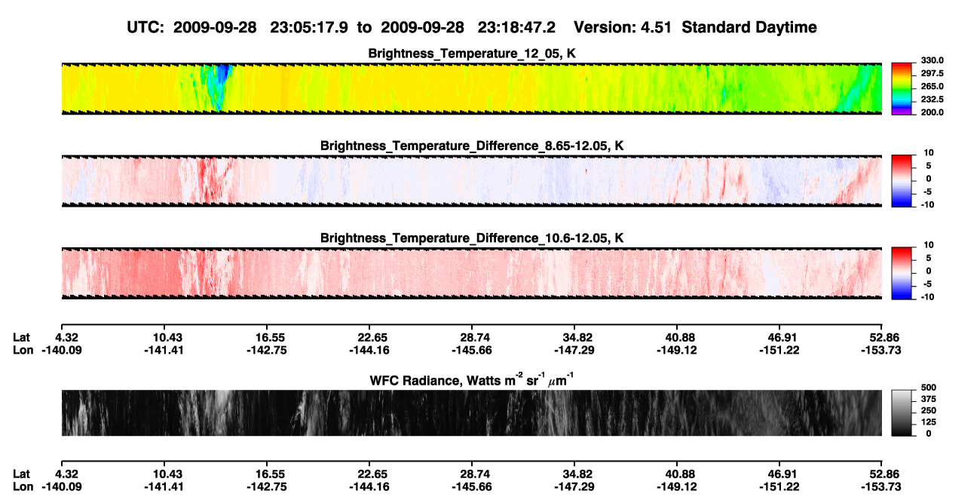
Task: Click longitude -145.66 on axis below temperature panels
Action: click(471, 350)
